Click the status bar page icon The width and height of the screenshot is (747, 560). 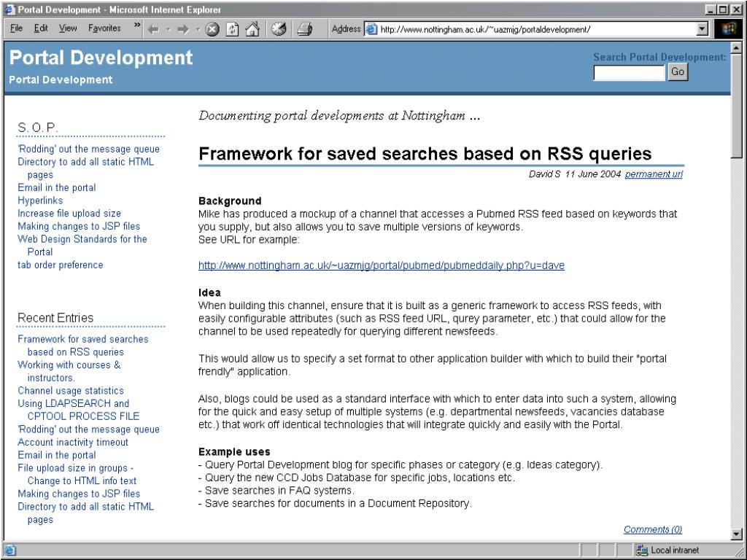(x=9, y=550)
